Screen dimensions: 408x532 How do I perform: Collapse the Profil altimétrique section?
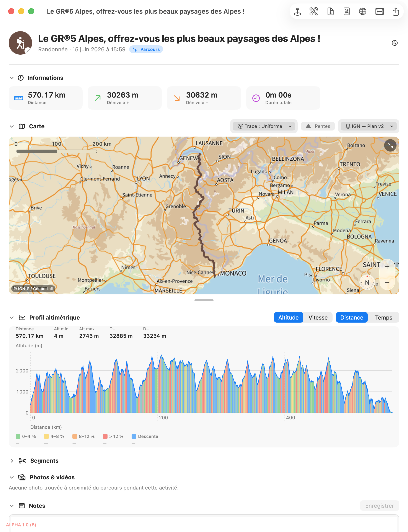(11, 318)
